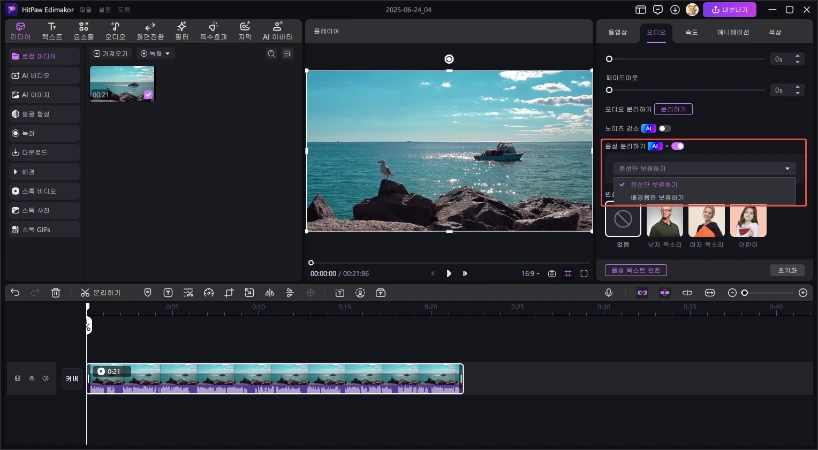Viewport: 818px width, 450px height.
Task: Select the 없음 no voice changer option
Action: (623, 220)
